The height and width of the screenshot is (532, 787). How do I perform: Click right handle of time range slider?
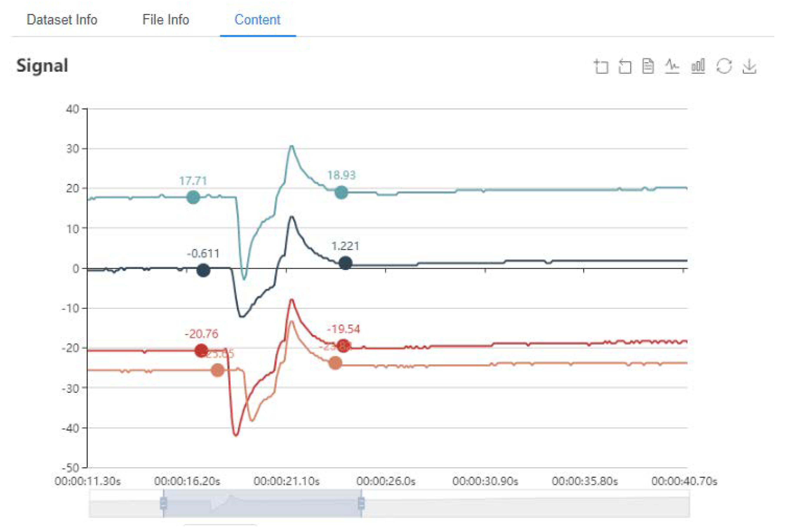point(361,503)
